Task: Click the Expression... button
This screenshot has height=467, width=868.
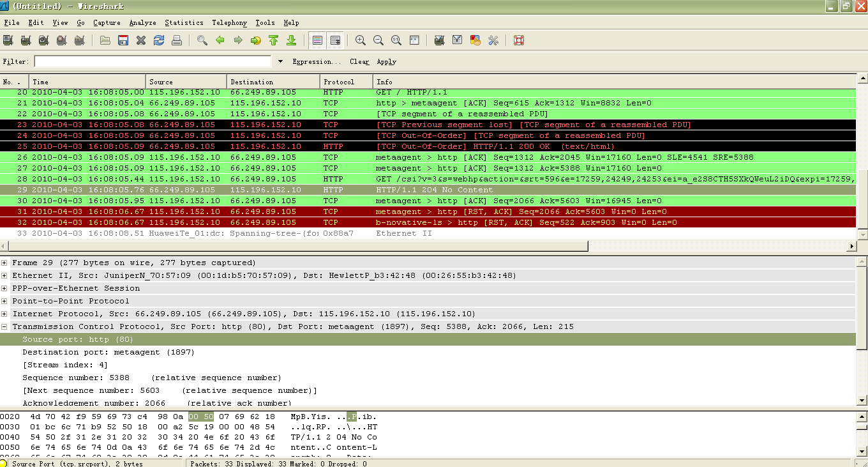Action: (x=317, y=62)
